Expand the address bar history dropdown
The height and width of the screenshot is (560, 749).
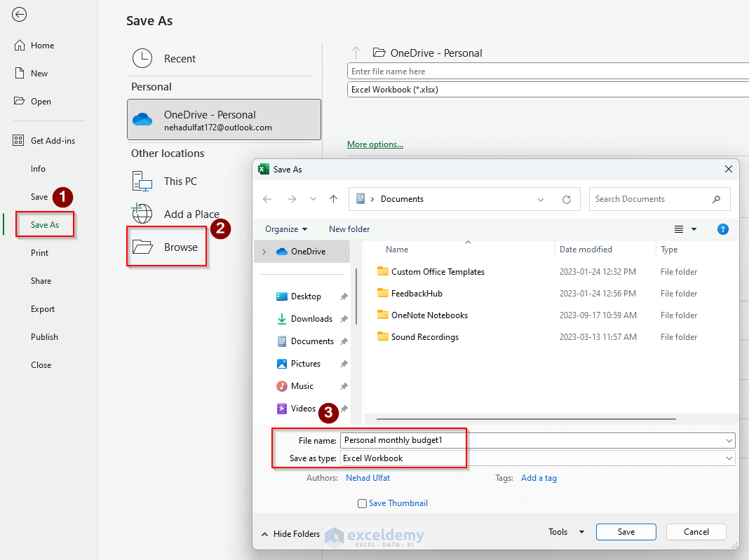541,200
